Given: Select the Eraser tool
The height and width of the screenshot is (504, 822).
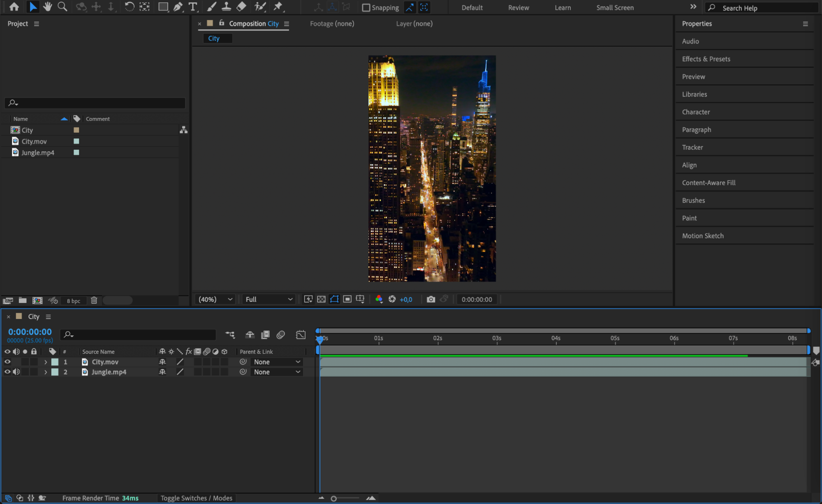Looking at the screenshot, I should pos(241,7).
